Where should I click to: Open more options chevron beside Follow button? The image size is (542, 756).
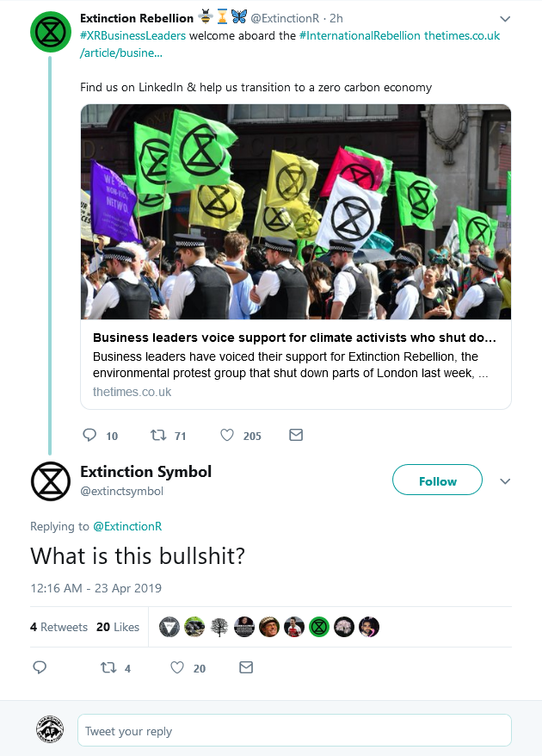[505, 481]
